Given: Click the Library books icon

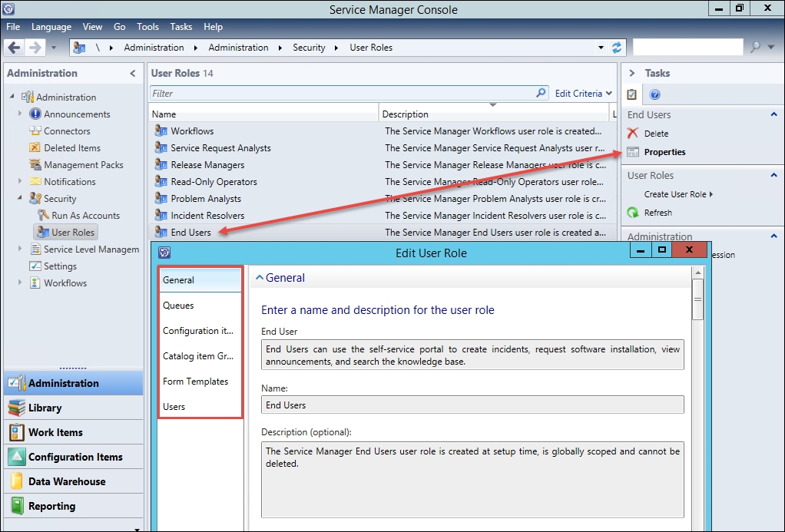Looking at the screenshot, I should tap(17, 408).
